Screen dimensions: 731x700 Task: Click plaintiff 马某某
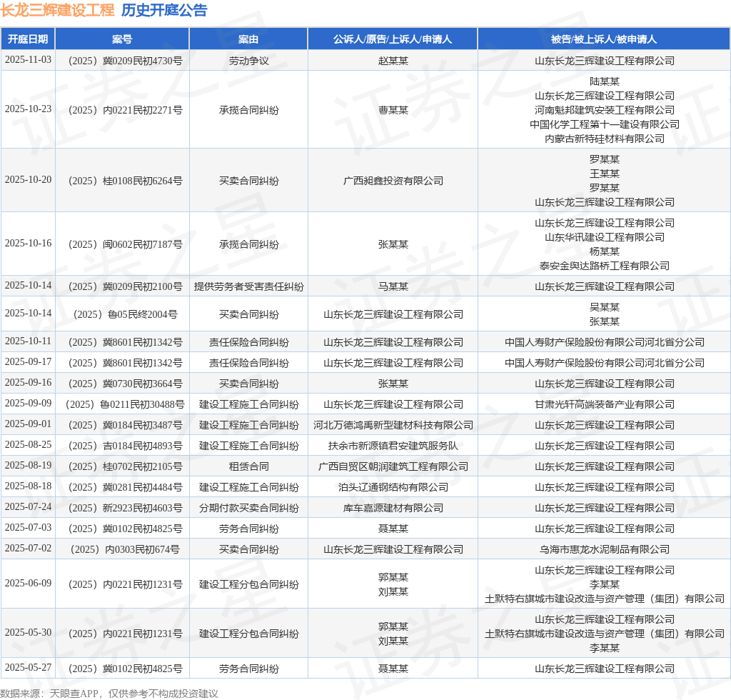coord(393,287)
